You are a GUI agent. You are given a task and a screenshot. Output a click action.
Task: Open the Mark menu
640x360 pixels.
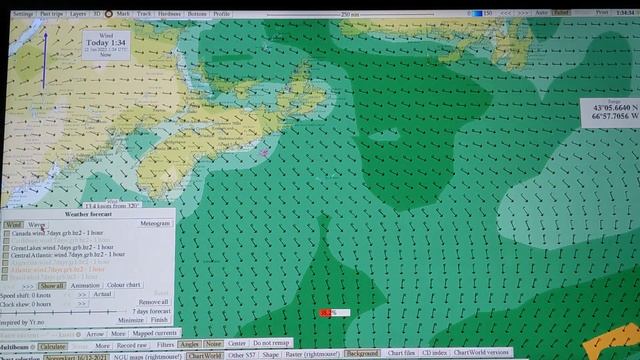(x=123, y=14)
